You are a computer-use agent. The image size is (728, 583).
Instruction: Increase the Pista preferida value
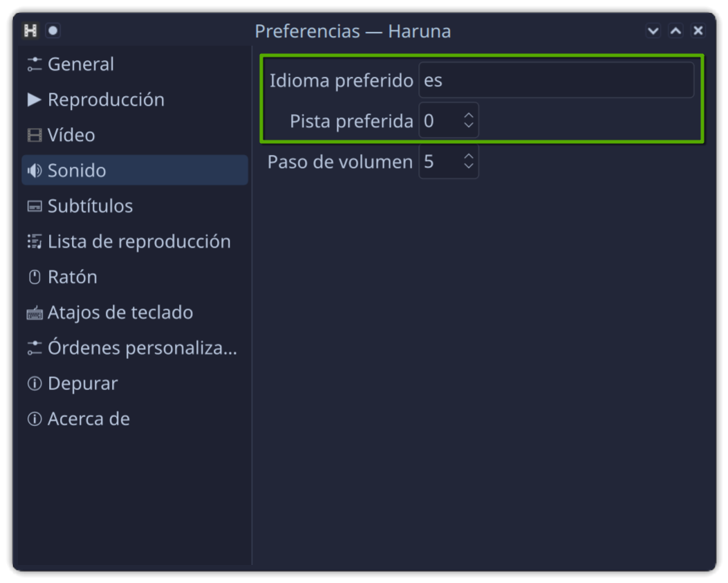(x=469, y=115)
